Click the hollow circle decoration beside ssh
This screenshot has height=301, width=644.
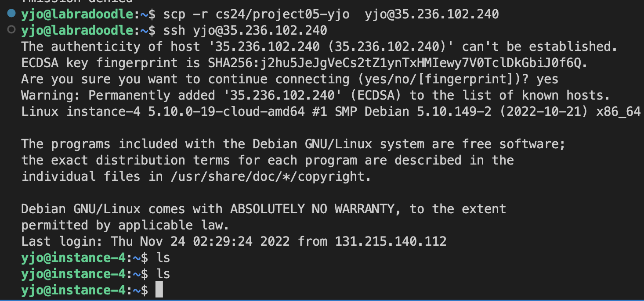pyautogui.click(x=11, y=30)
